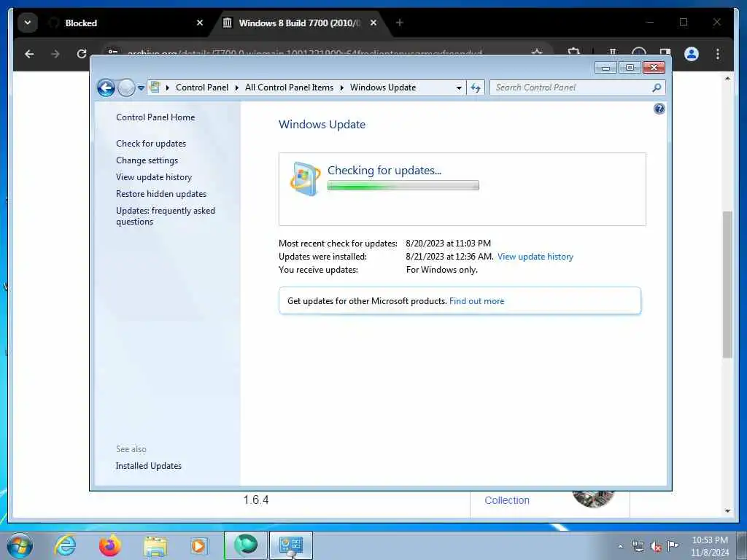Click the muted volume tray icon
747x560 pixels.
click(656, 547)
